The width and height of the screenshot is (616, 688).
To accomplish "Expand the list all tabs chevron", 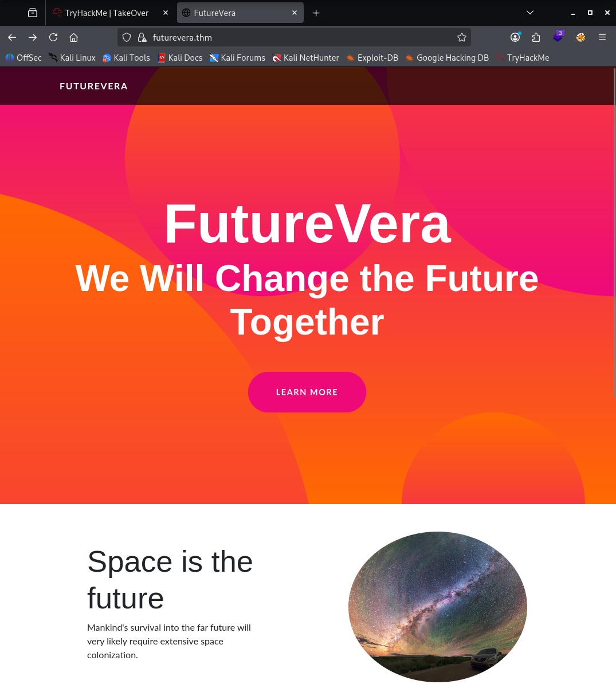I will click(x=530, y=13).
